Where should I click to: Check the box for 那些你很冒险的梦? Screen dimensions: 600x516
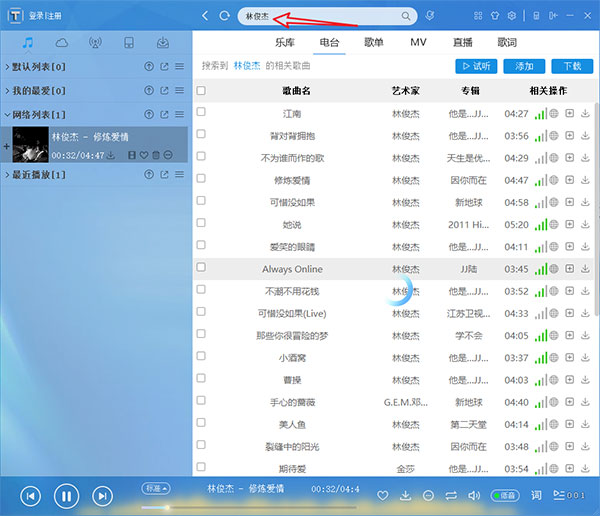click(201, 333)
